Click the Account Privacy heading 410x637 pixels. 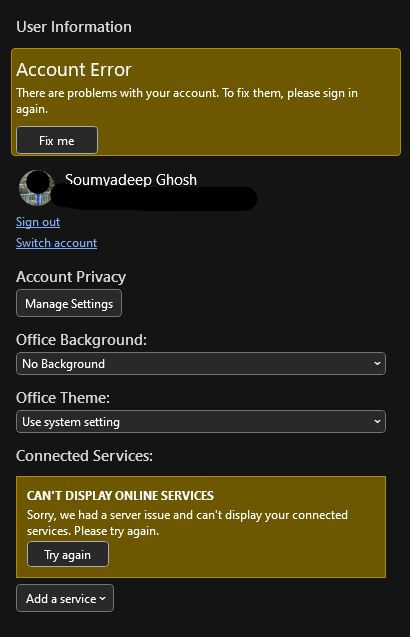(x=71, y=277)
